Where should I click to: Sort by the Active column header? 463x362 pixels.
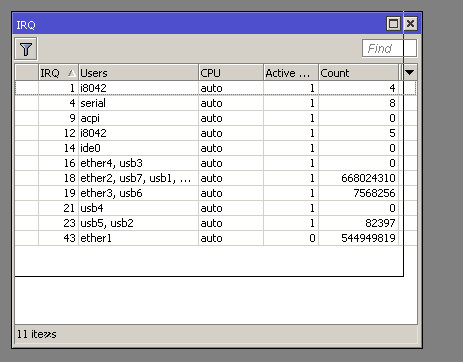[x=291, y=72]
